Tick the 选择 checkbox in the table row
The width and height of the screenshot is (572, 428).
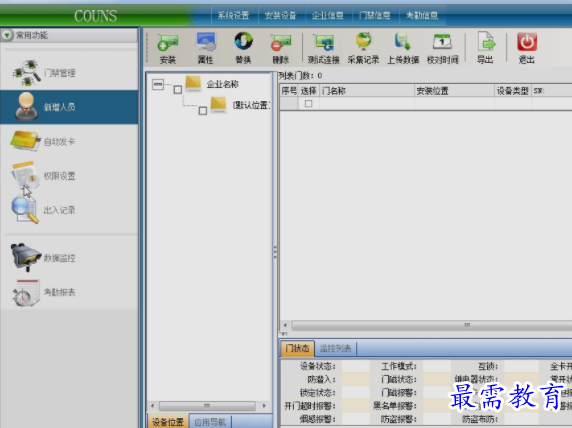click(x=308, y=104)
